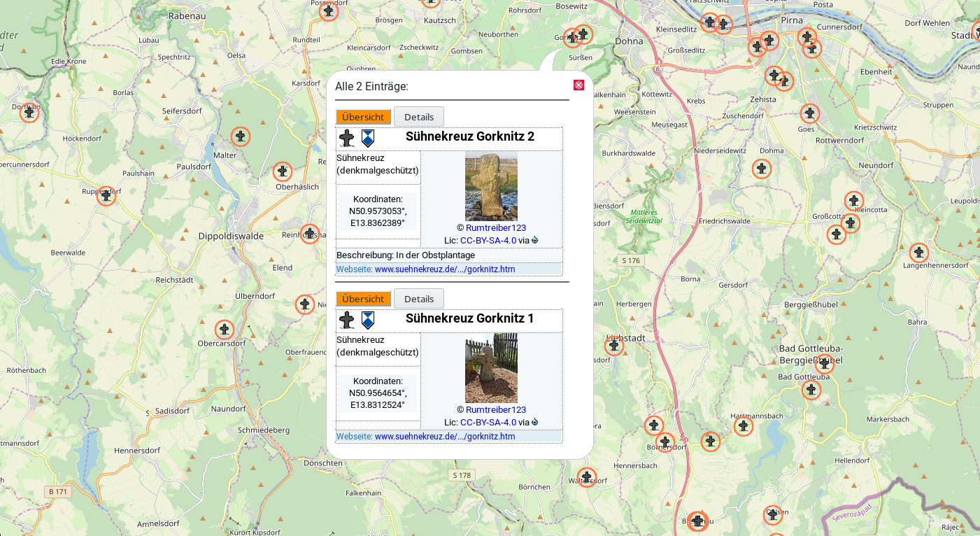
Task: Open Rumtreiber123 link under Gorknitz 1 photo
Action: click(x=496, y=409)
